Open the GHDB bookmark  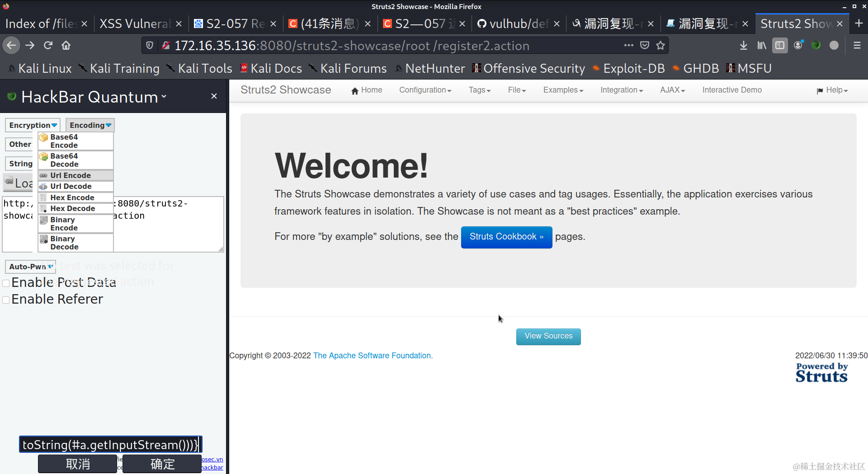(x=695, y=69)
